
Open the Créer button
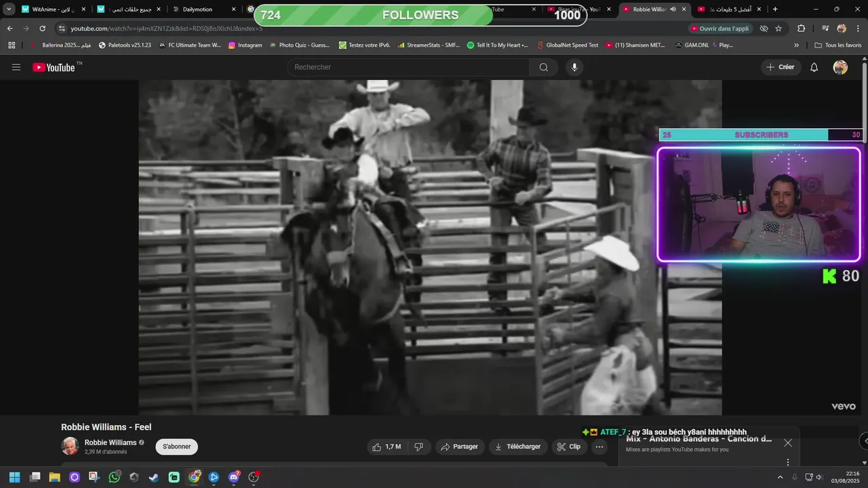pos(781,67)
